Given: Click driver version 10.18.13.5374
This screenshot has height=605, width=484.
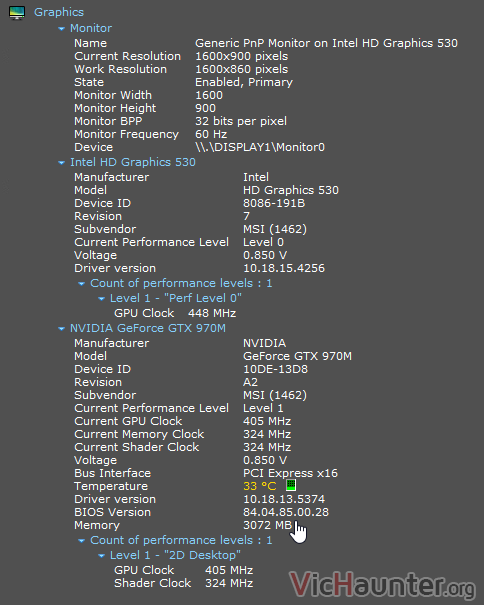Looking at the screenshot, I should (284, 499).
